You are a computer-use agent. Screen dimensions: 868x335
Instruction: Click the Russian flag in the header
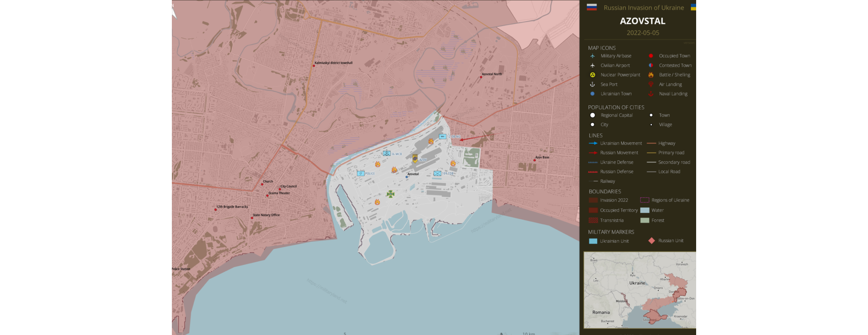pyautogui.click(x=592, y=7)
